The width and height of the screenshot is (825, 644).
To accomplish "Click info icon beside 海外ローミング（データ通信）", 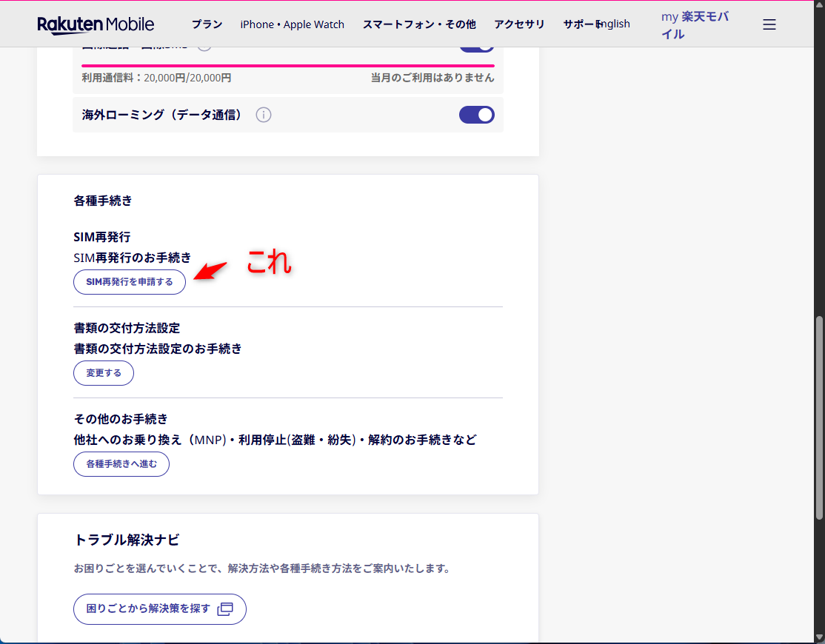I will pos(264,115).
